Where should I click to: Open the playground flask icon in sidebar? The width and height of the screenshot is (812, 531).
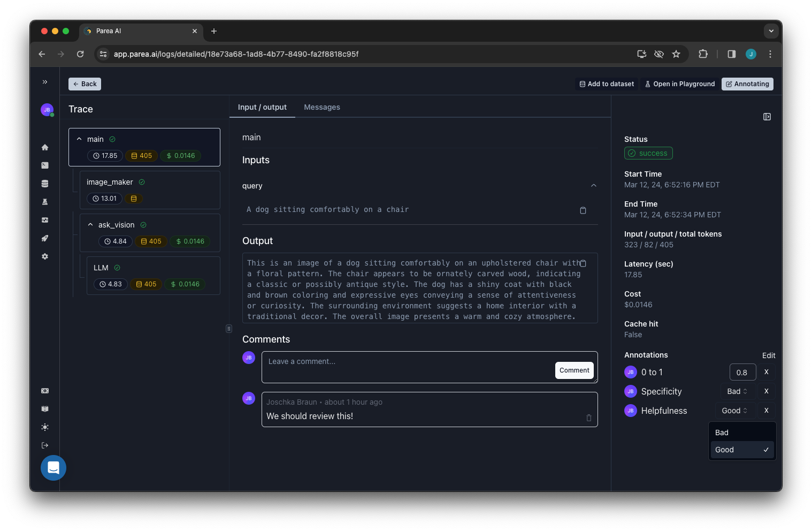point(45,202)
